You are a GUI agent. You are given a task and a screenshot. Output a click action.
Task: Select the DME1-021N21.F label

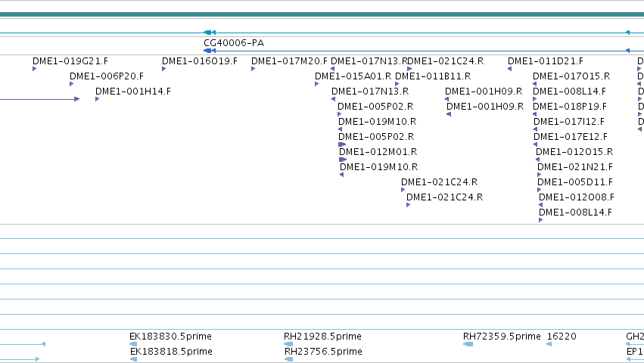[575, 167]
